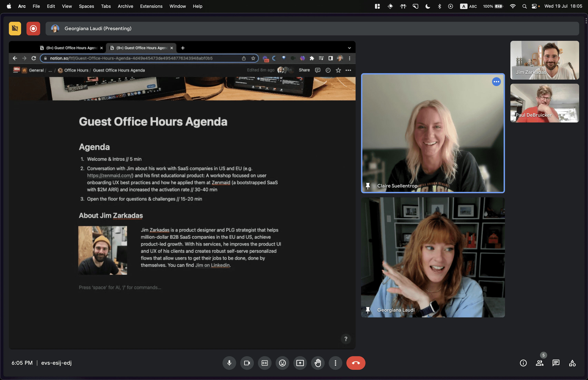Raise your hand in the meeting

(318, 363)
